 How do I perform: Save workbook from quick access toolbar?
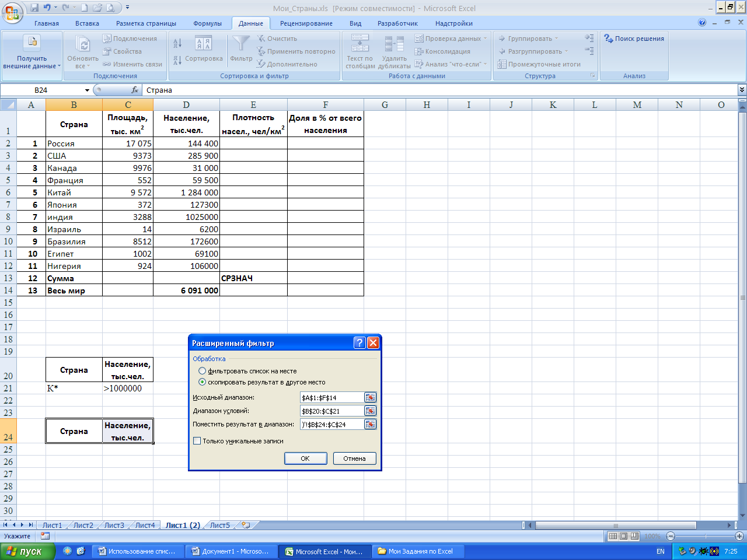tap(34, 8)
